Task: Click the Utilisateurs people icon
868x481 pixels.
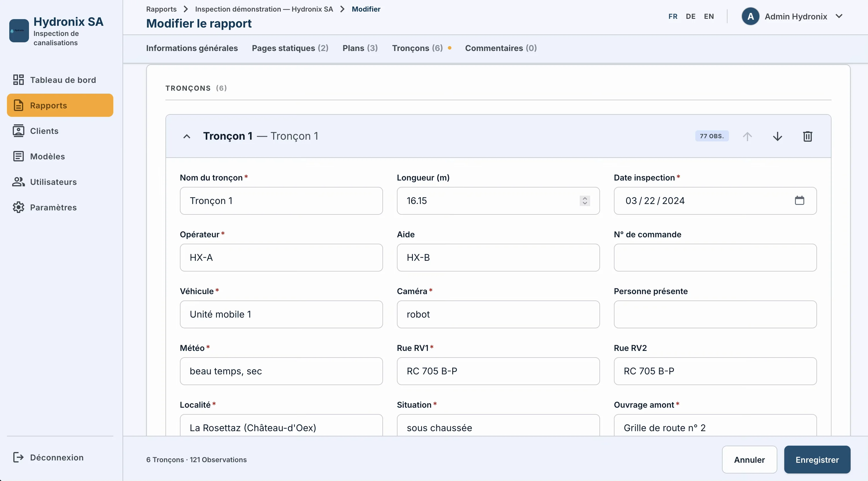Action: (19, 182)
